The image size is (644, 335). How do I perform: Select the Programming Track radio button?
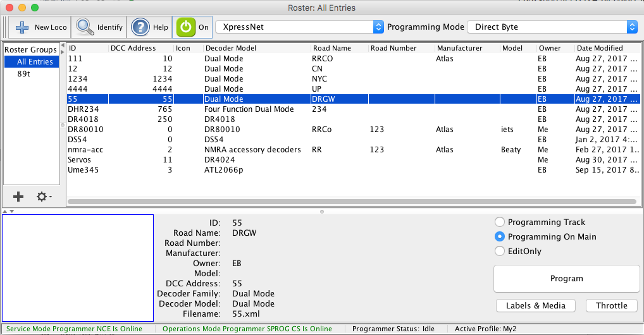coord(500,222)
